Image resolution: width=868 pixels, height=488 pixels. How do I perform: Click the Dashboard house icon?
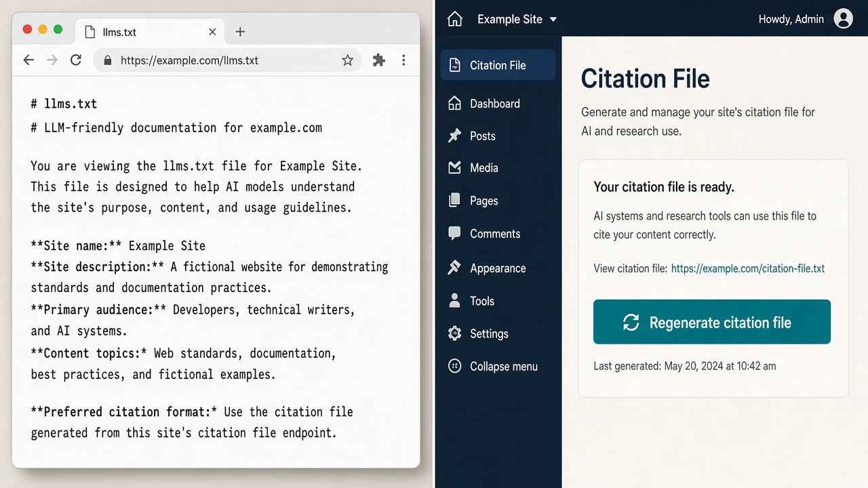pyautogui.click(x=454, y=103)
